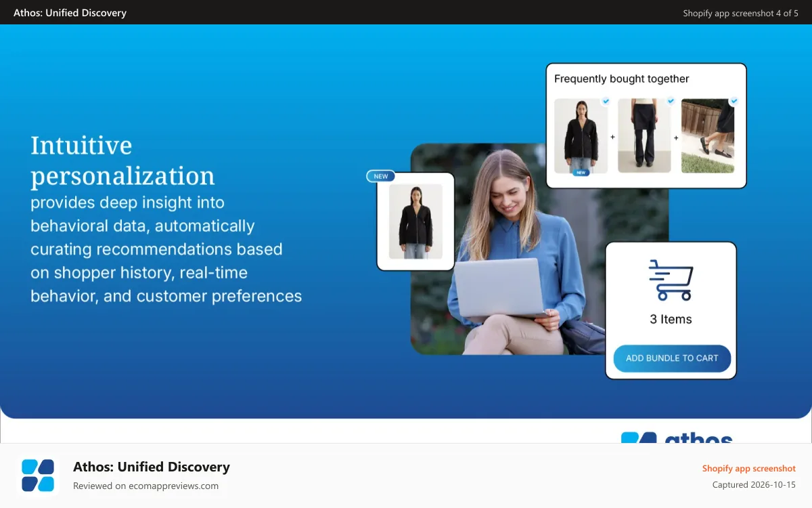Click the bold 'Athos: Unified Discovery' footer title
Viewport: 812px width, 508px height.
pyautogui.click(x=152, y=467)
